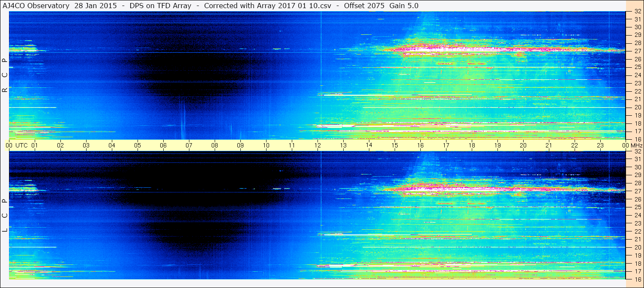Click "27" on the RCP frequency scale
This screenshot has width=644, height=288.
pos(637,51)
